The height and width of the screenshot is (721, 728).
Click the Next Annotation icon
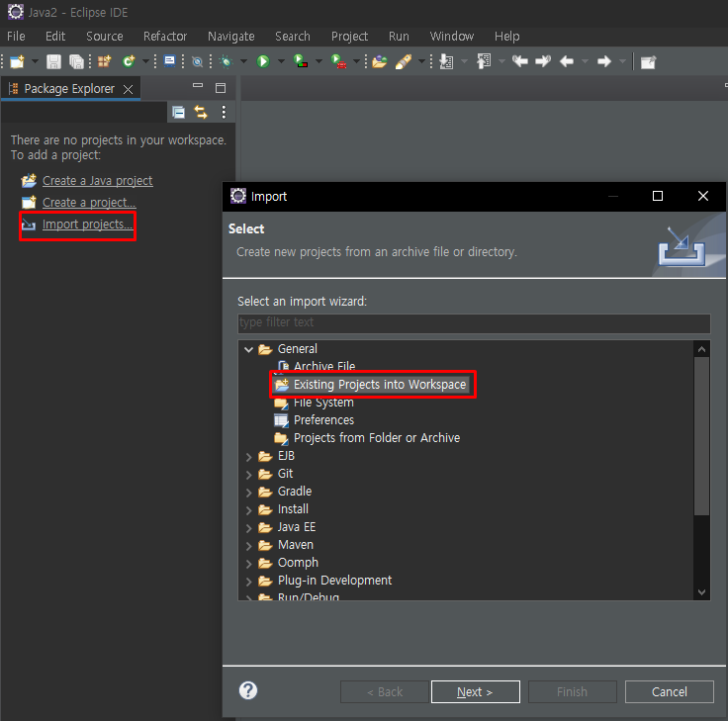446,61
